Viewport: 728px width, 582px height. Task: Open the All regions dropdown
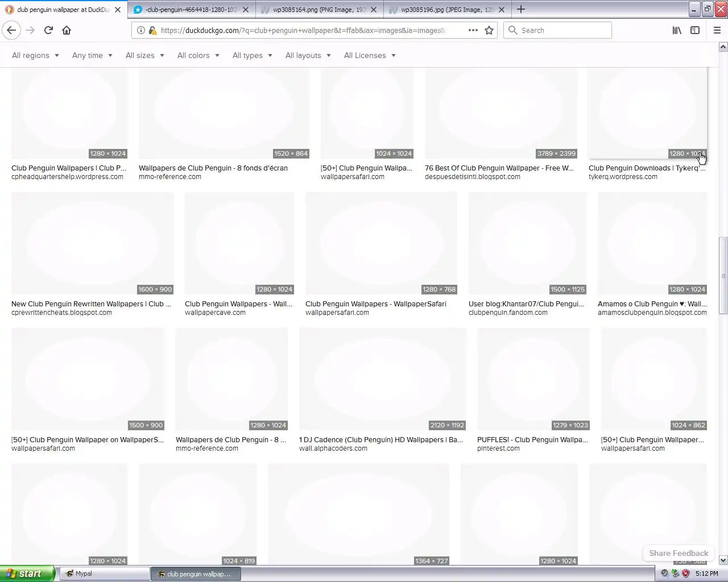click(35, 55)
